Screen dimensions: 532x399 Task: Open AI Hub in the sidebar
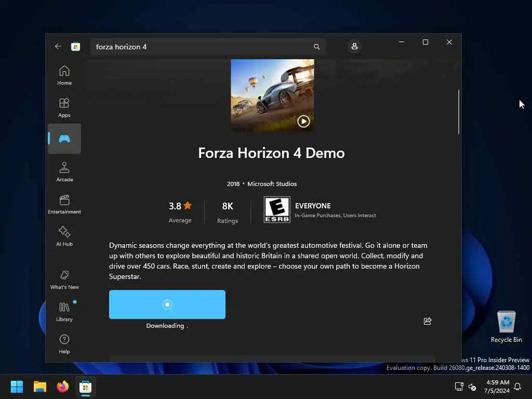click(x=64, y=236)
